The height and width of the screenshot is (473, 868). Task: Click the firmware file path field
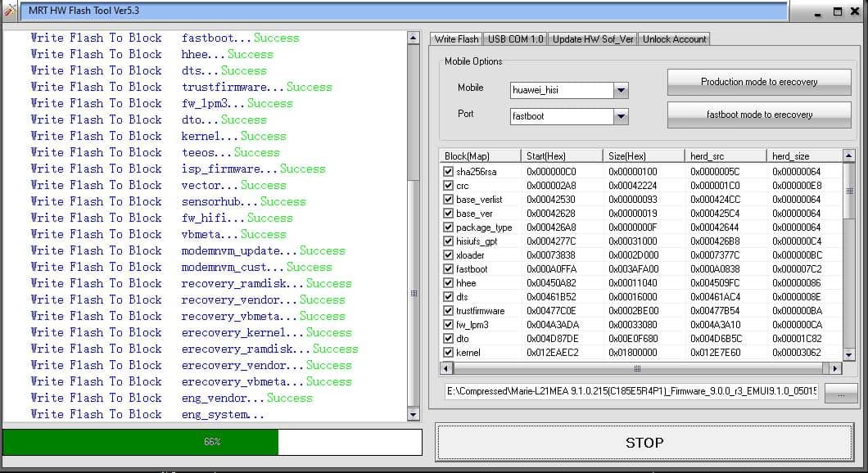[x=631, y=391]
